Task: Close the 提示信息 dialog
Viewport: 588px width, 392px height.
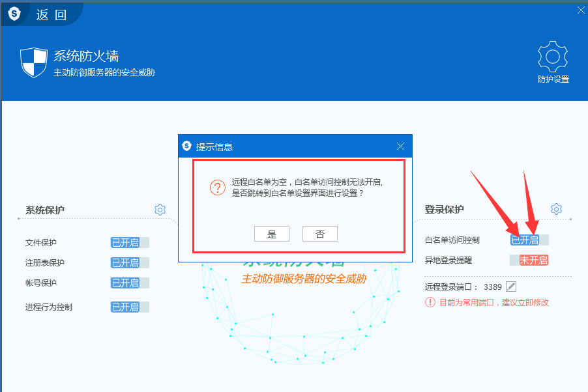Action: pyautogui.click(x=400, y=147)
